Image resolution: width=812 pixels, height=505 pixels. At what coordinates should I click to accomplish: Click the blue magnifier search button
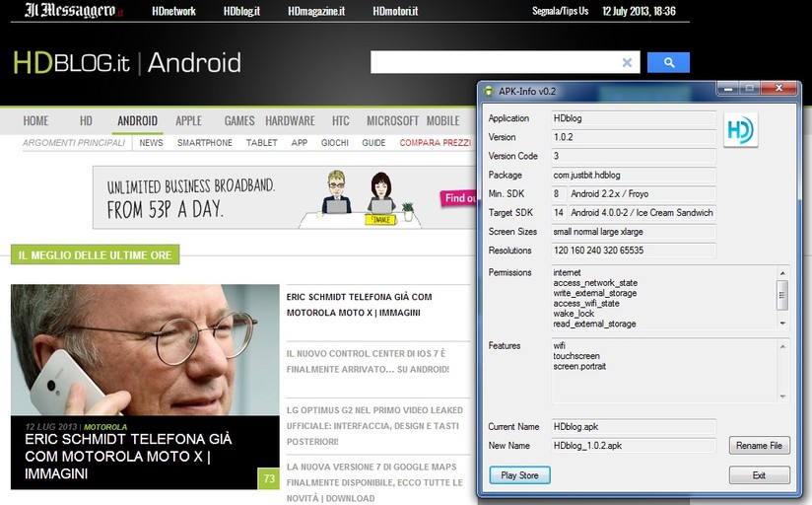669,62
